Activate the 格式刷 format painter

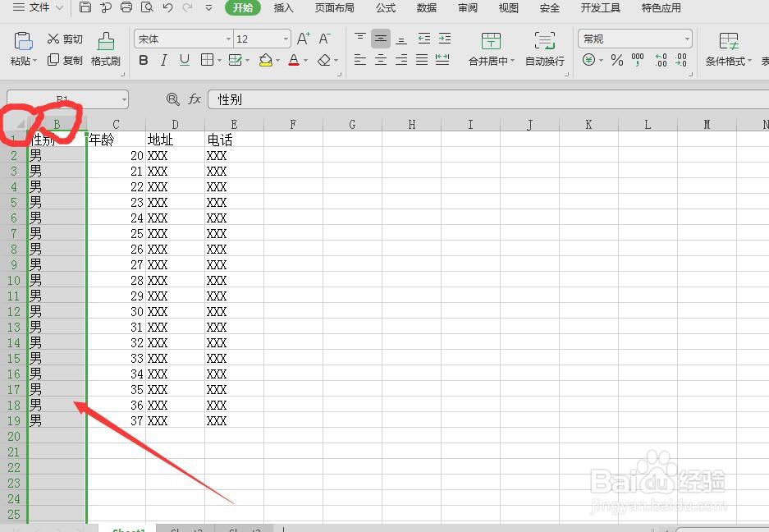tap(105, 49)
